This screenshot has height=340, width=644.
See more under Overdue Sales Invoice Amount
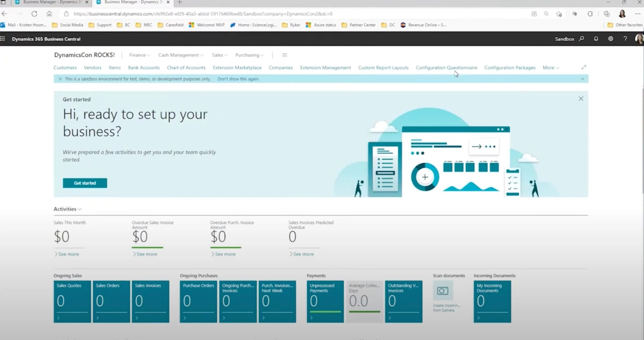pos(145,254)
